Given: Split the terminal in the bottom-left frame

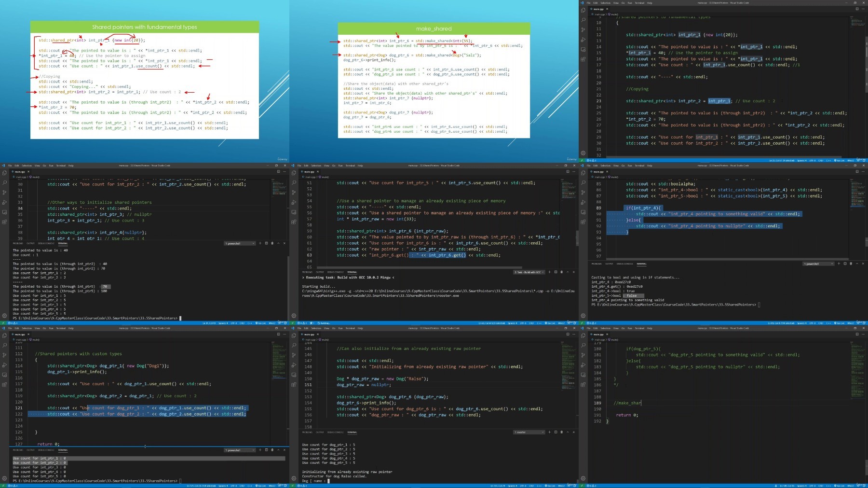Looking at the screenshot, I should pos(266,450).
